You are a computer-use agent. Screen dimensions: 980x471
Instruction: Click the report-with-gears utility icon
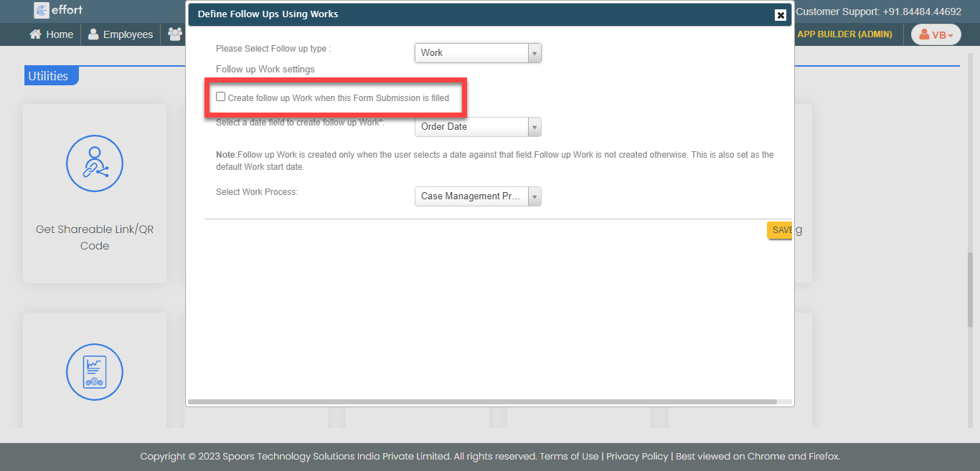95,372
